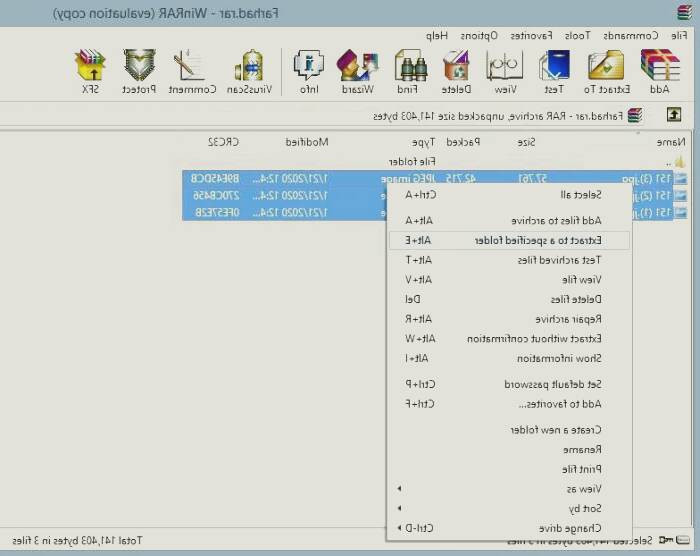Expand the Change drive submenu
The image size is (700, 556).
pyautogui.click(x=508, y=527)
